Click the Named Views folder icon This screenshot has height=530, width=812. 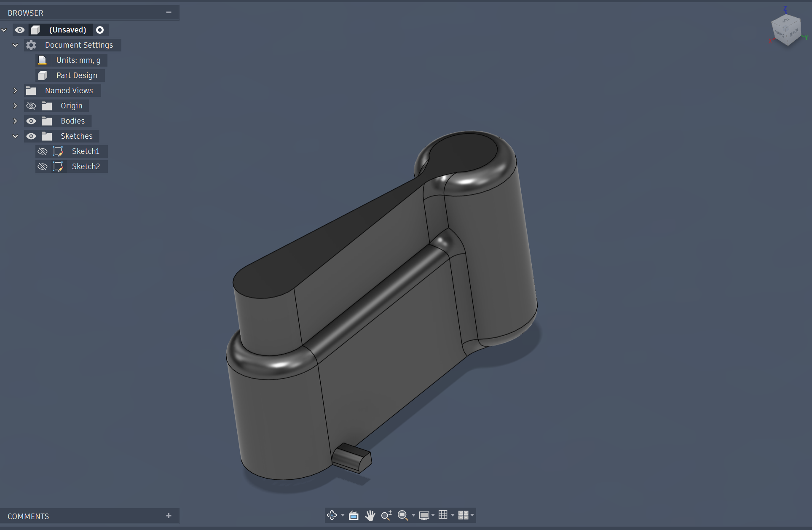[31, 91]
